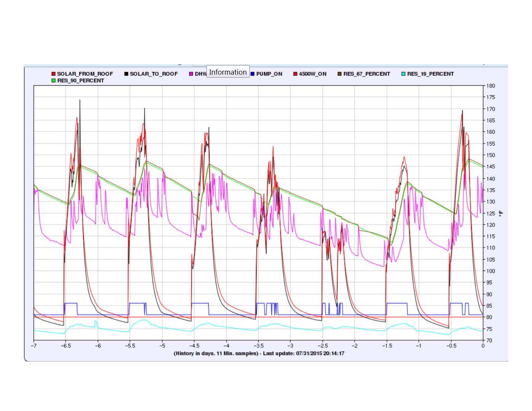
Task: Click the red SOLAR_FROM_ROOF legend swatch
Action: 54,74
